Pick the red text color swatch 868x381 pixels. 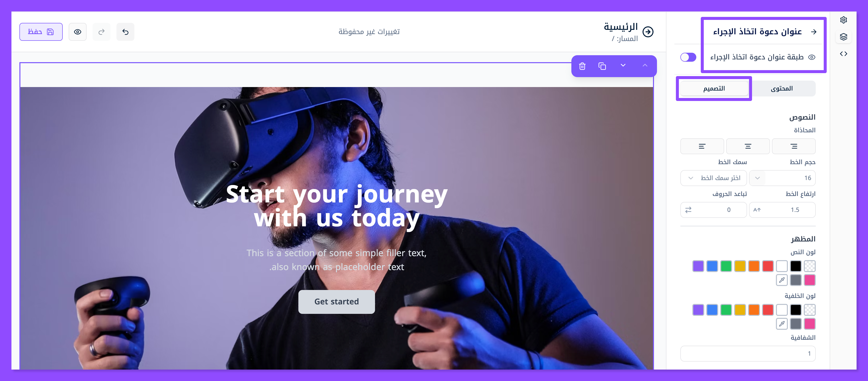click(768, 266)
